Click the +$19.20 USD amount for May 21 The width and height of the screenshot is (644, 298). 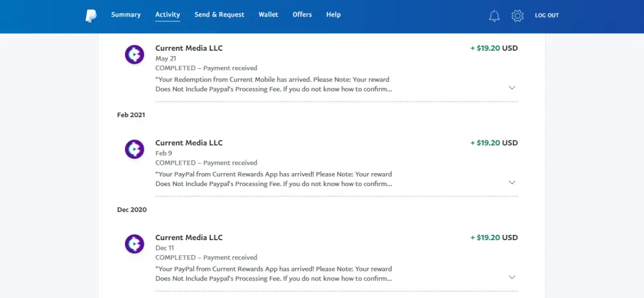(494, 48)
